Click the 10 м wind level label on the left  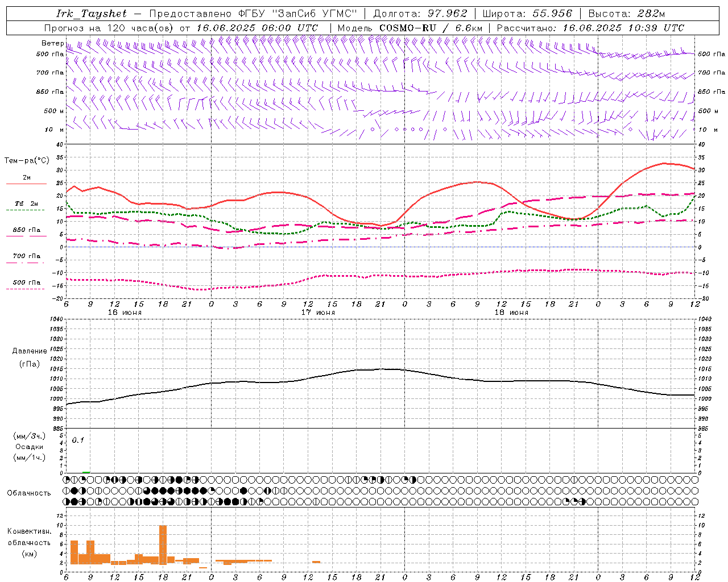tap(55, 130)
